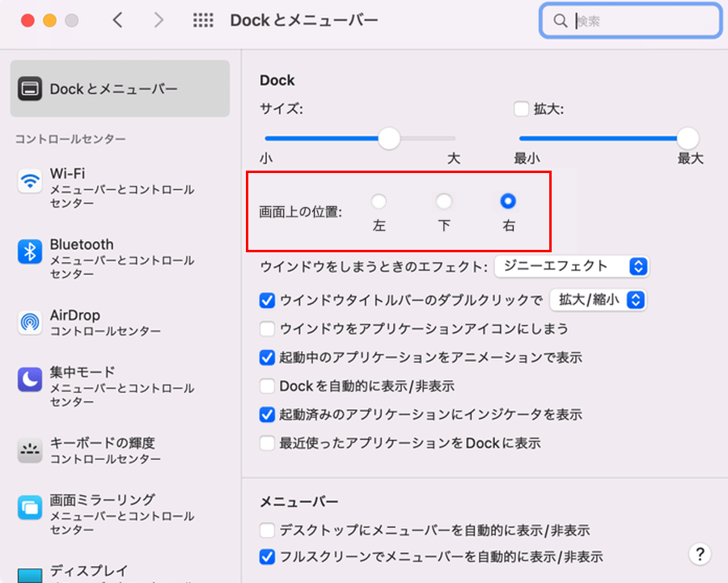728x583 pixels.
Task: Uncheck 起動中のアプリケーションをアニメーションで表示
Action: tap(267, 357)
